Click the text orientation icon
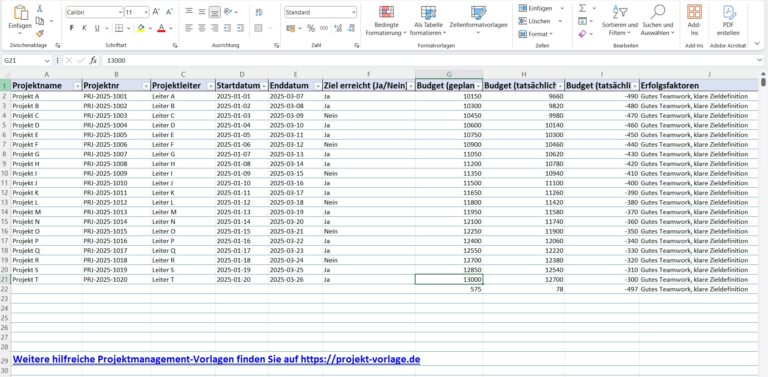 [228, 12]
